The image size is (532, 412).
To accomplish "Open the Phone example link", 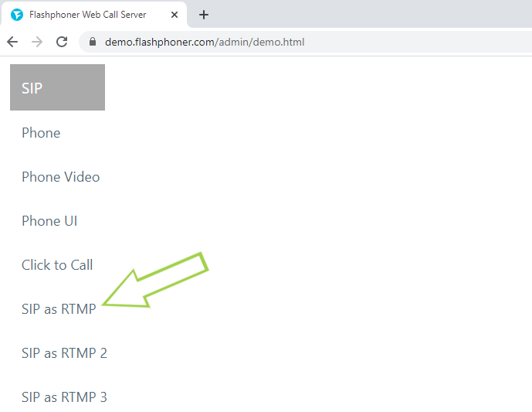I will point(41,133).
